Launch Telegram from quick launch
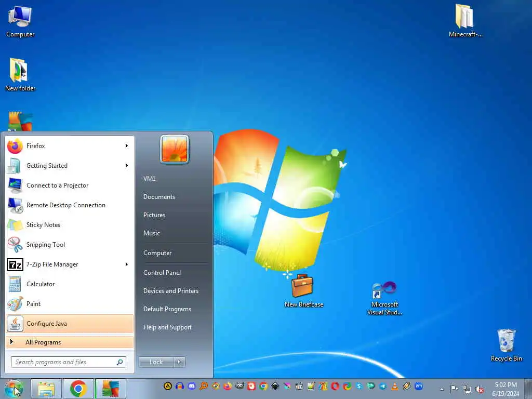 point(383,386)
